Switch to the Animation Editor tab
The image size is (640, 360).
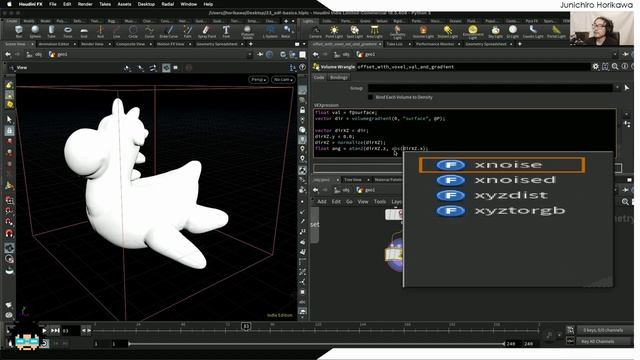click(53, 44)
